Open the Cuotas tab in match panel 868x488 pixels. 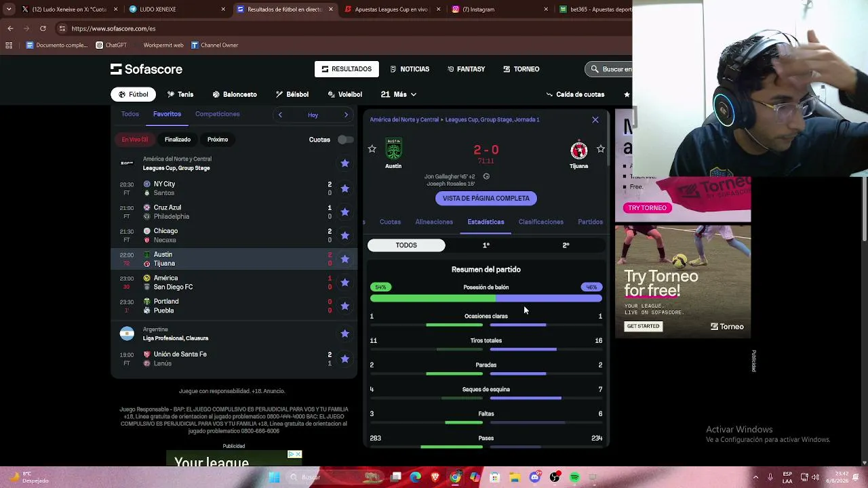[x=390, y=222]
